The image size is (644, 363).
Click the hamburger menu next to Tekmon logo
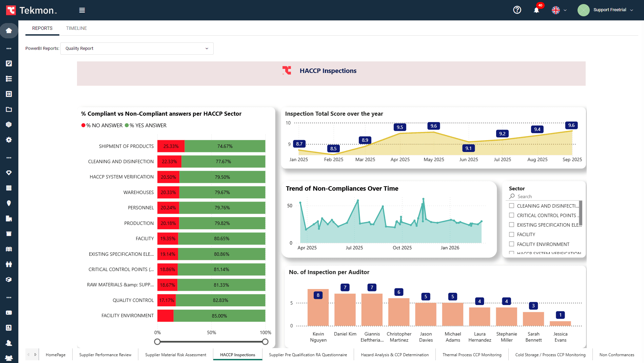82,10
